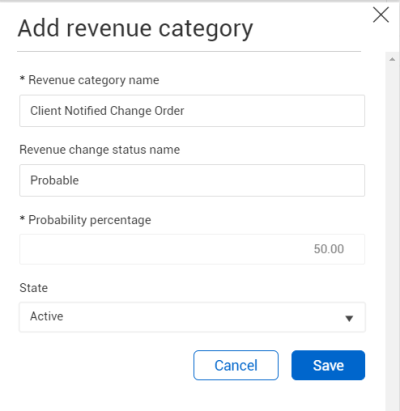Click the 'Revenue change status name' label
Image resolution: width=400 pixels, height=411 pixels.
tap(99, 150)
